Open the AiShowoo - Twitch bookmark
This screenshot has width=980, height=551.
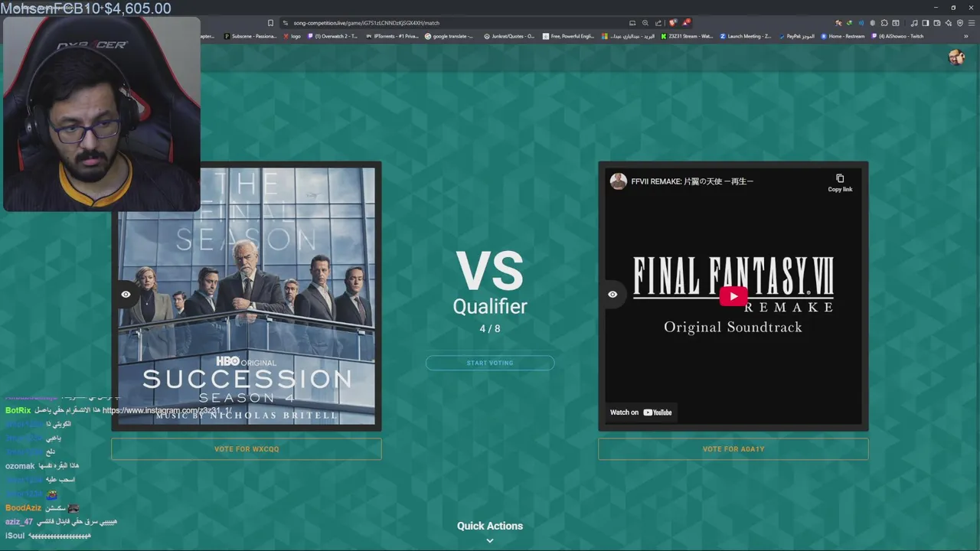click(897, 36)
